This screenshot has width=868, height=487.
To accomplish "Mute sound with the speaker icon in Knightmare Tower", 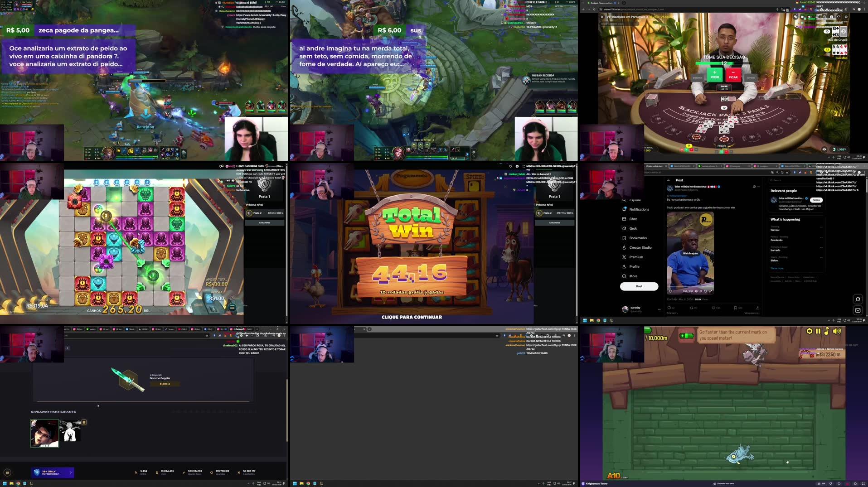I will 836,332.
